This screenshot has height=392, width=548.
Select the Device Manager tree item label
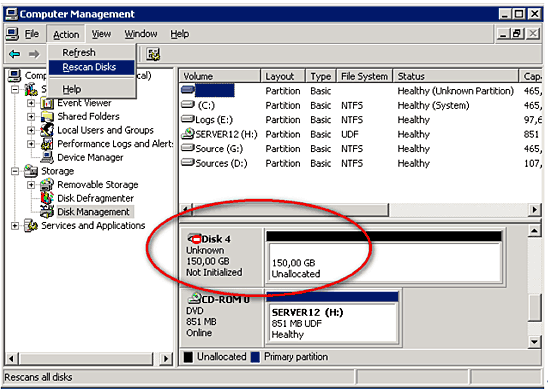point(90,158)
